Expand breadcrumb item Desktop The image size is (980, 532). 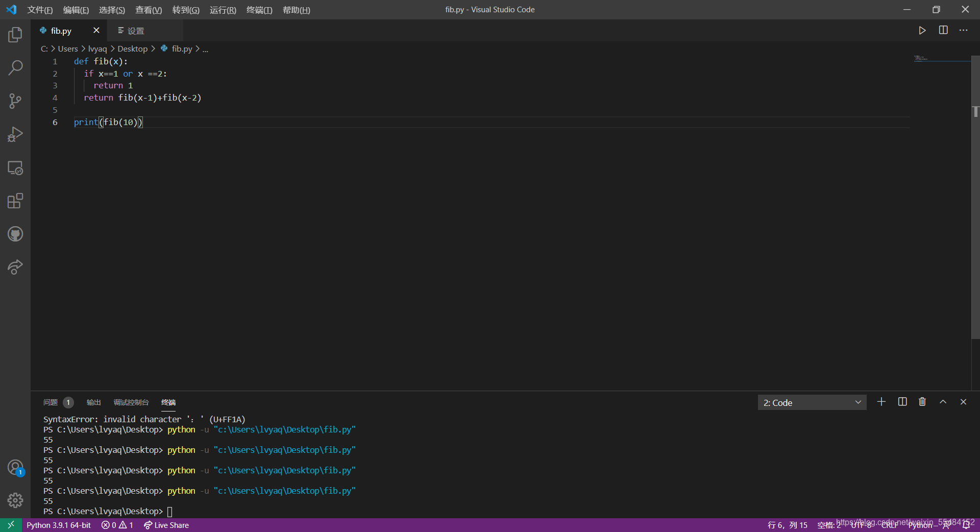[x=133, y=49]
